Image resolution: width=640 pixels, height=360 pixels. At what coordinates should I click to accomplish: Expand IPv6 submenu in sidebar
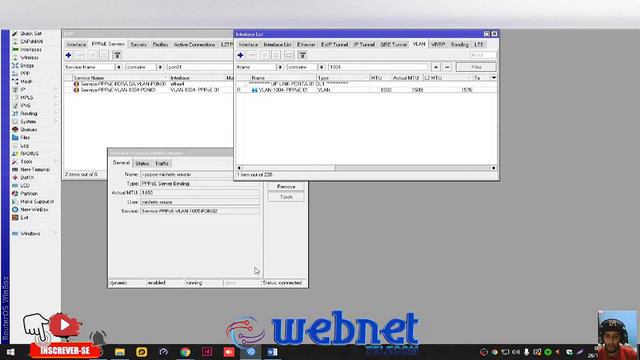click(x=56, y=105)
